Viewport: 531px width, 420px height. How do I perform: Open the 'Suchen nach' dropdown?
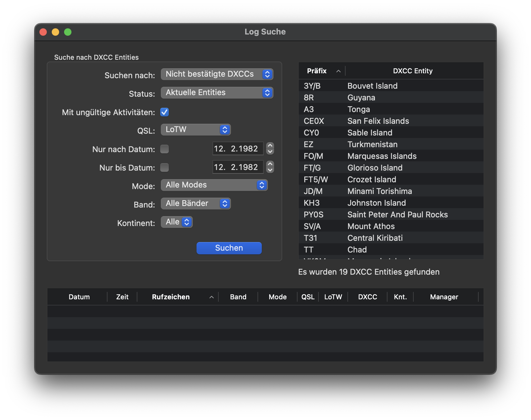point(217,74)
